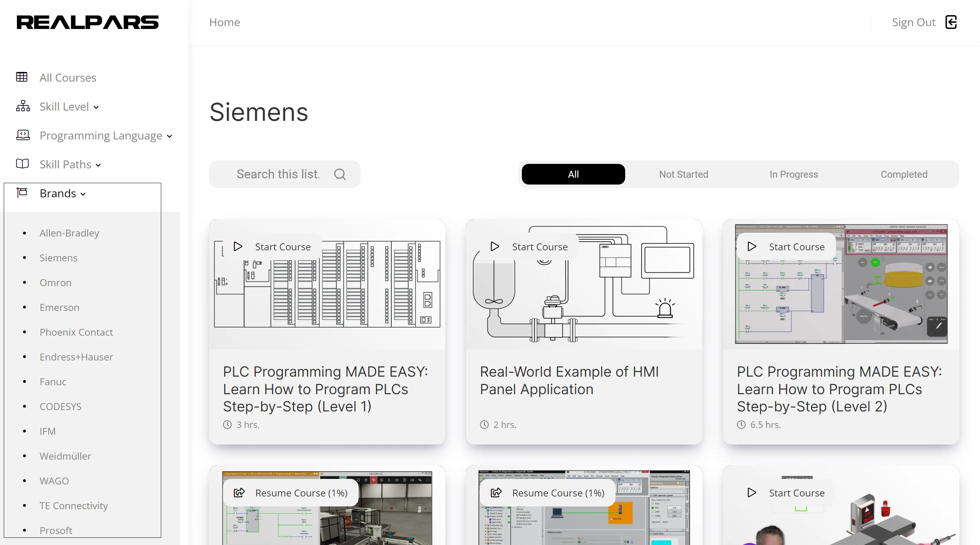Click the Sign Out arrow icon
The image size is (980, 545).
tap(951, 22)
